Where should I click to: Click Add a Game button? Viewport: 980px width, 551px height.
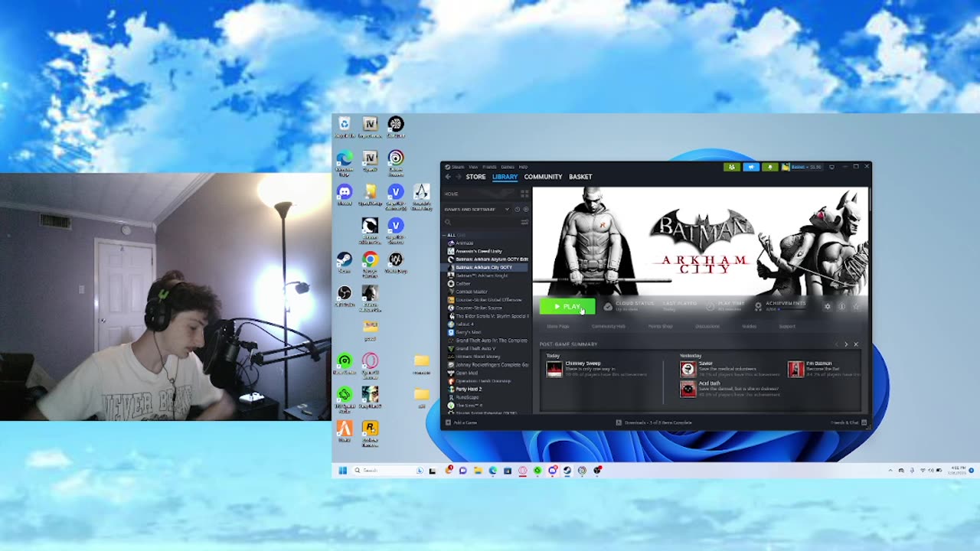point(462,422)
